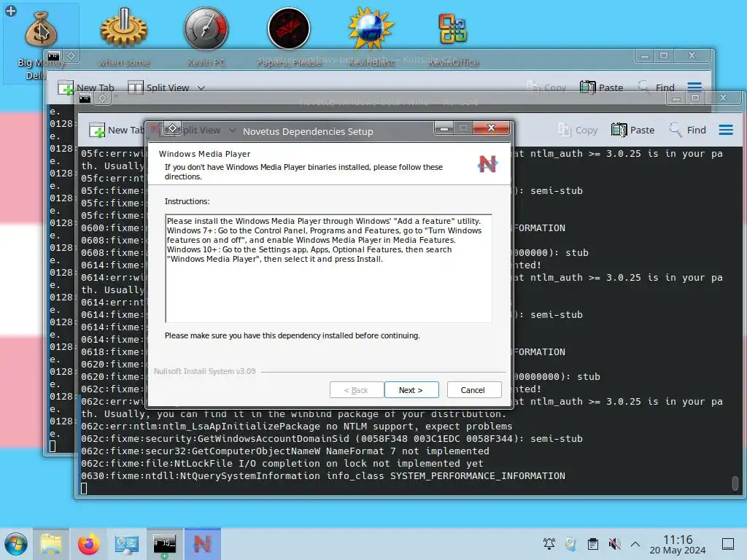Click the pin icon on front Konsole title bar
Viewport: 747px width, 560px height.
click(102, 98)
